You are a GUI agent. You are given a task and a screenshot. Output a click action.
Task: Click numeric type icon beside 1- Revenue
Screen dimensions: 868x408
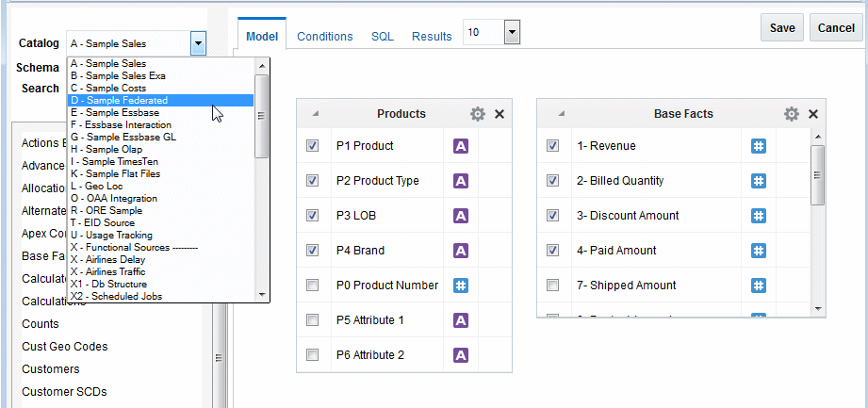(759, 146)
